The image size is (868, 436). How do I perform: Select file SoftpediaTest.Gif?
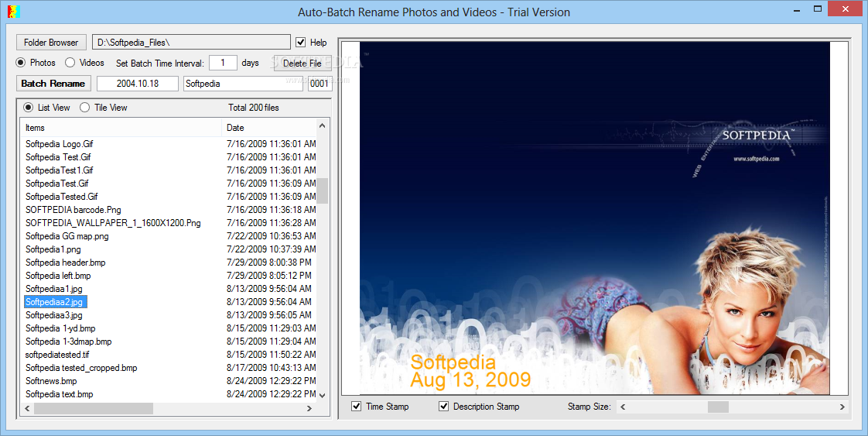click(x=57, y=184)
